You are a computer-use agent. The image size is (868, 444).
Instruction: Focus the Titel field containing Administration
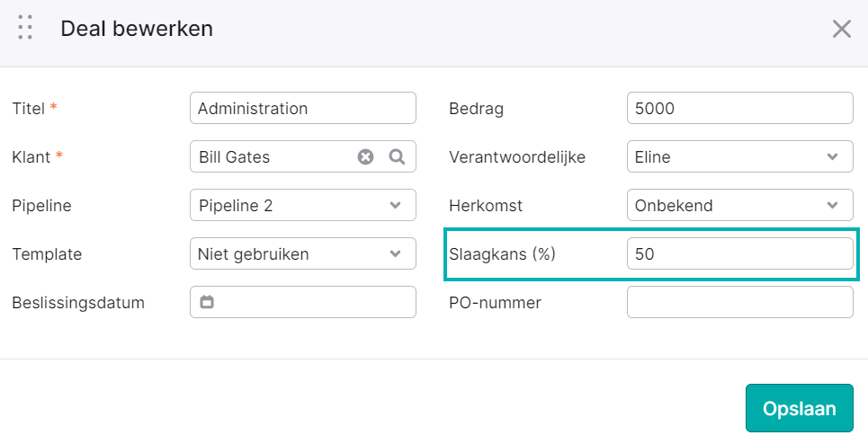pos(303,108)
